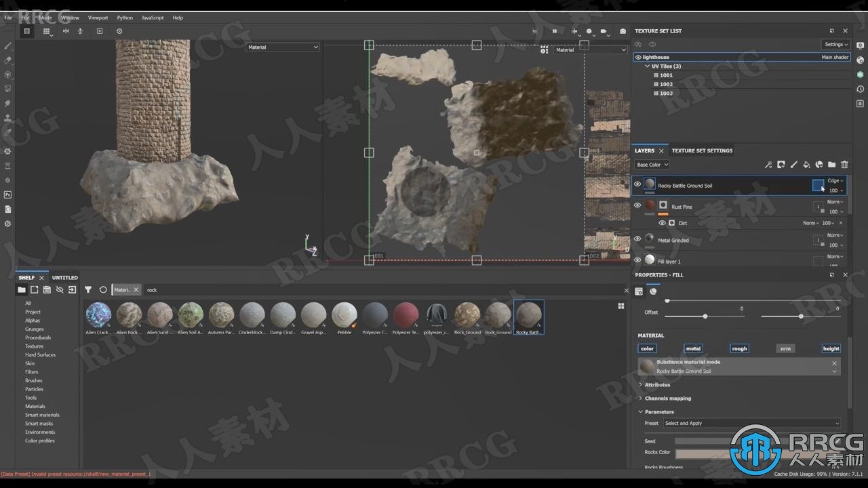Hide the Rust Fine layer
Screen dimensions: 868x488
tap(637, 205)
